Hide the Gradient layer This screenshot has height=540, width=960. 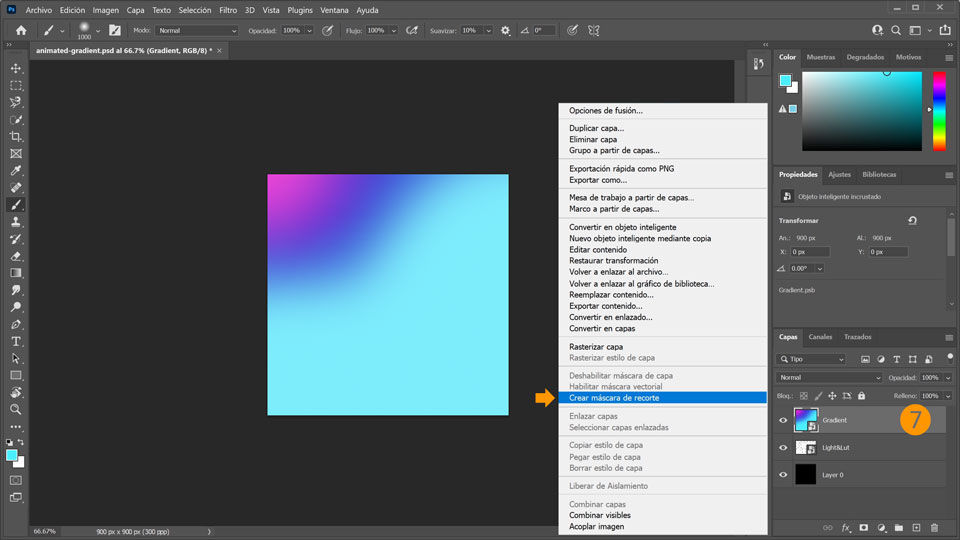point(783,421)
